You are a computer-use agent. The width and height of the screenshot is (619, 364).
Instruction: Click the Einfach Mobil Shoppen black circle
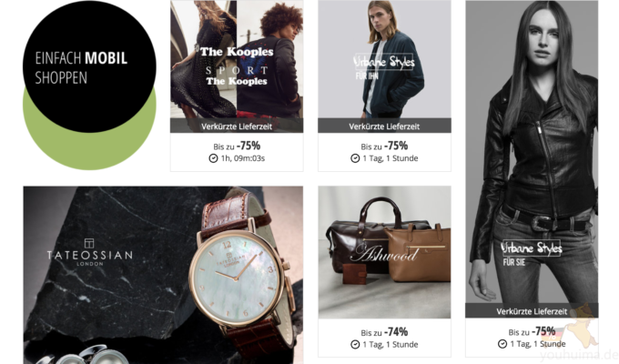[89, 66]
